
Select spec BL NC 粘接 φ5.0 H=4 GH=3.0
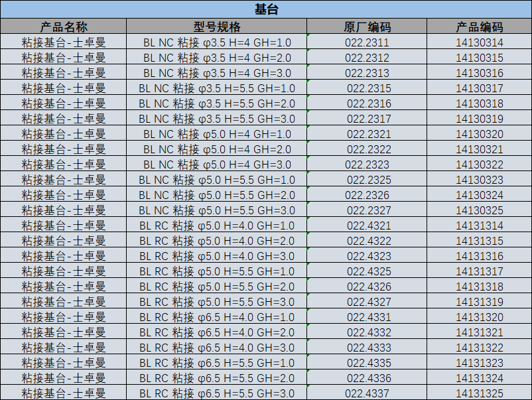(217, 164)
